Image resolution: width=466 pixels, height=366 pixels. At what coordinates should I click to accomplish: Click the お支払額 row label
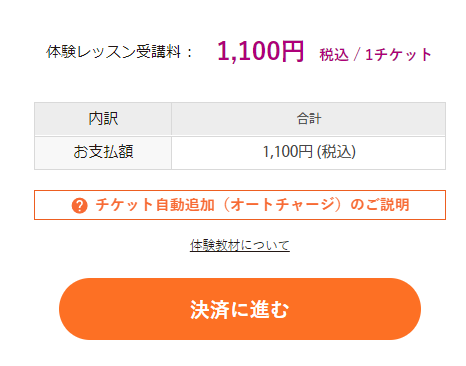pyautogui.click(x=103, y=152)
